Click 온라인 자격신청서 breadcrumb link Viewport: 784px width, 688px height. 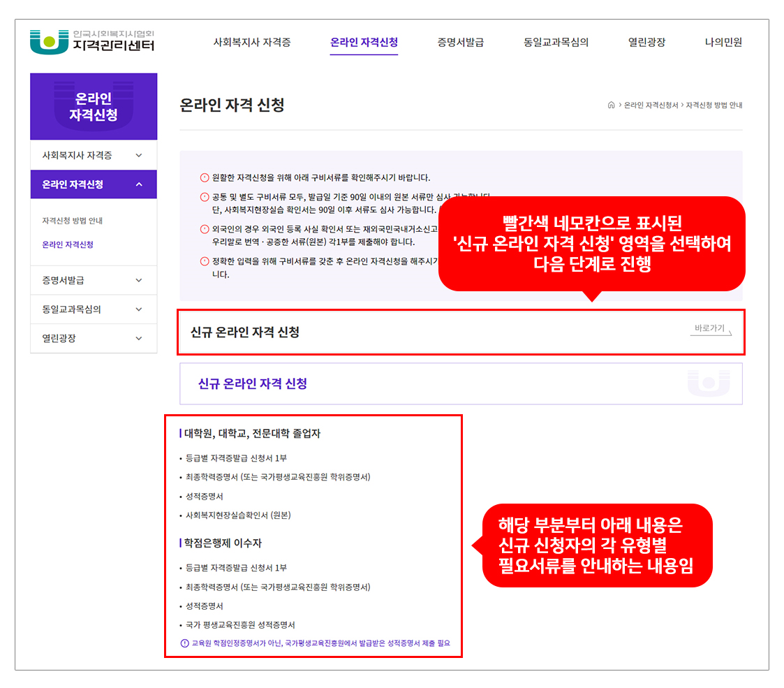click(651, 105)
